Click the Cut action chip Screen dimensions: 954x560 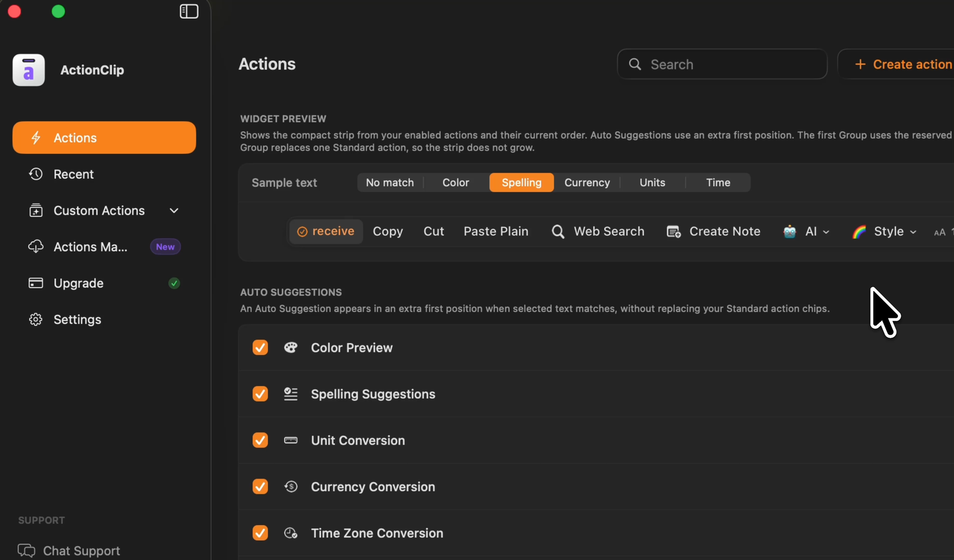(434, 231)
